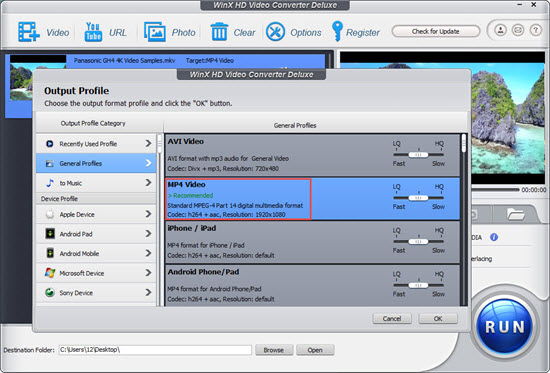Screen dimensions: 550x373
Task: Expand Sony Device chevron
Action: point(148,292)
